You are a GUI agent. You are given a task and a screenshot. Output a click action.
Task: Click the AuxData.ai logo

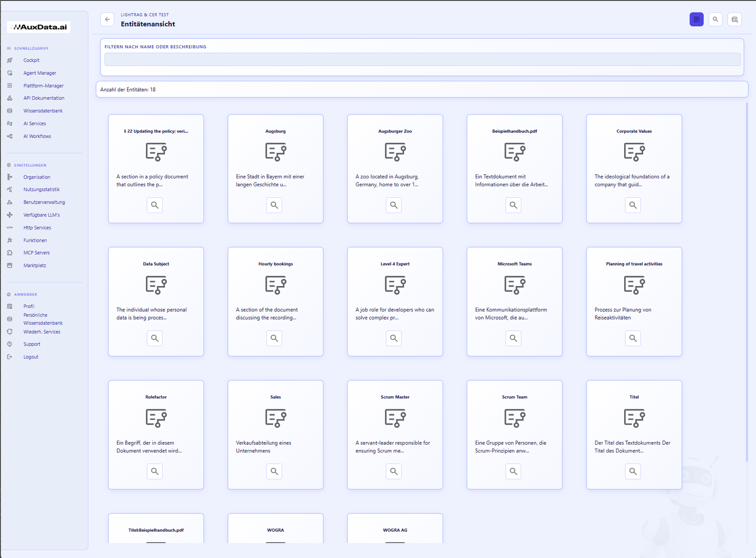click(39, 27)
